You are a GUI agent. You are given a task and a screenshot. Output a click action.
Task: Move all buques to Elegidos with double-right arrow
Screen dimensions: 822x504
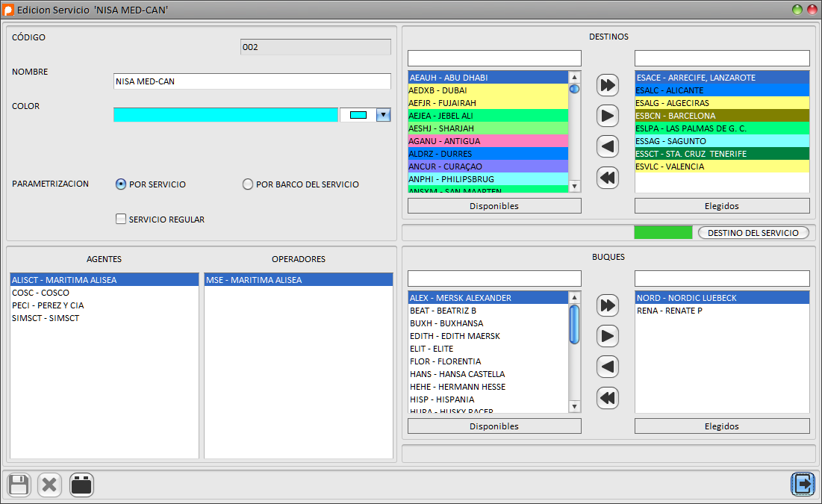coord(608,305)
